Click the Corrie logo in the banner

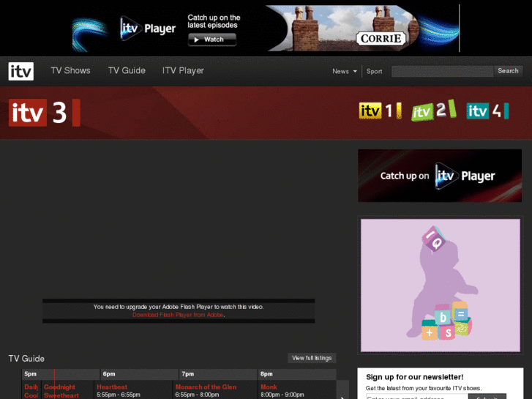pyautogui.click(x=381, y=38)
